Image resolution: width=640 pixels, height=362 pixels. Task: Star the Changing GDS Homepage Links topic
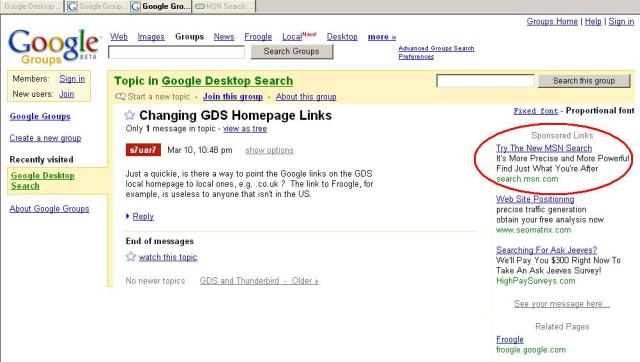tap(129, 115)
